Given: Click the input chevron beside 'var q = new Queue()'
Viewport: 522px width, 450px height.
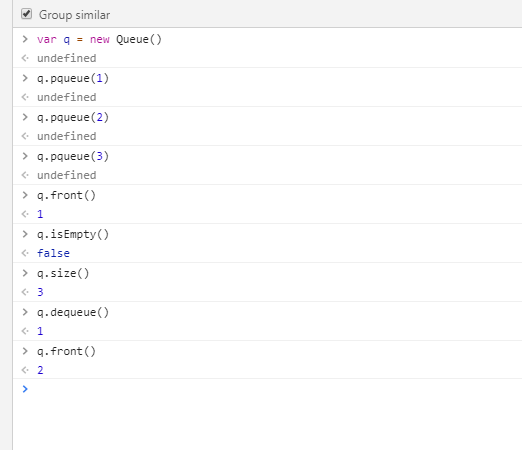Looking at the screenshot, I should (x=25, y=39).
